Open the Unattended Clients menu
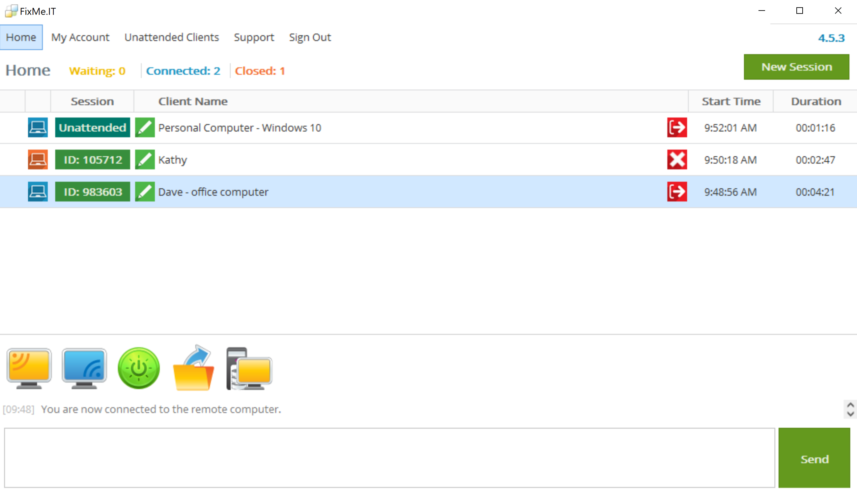The height and width of the screenshot is (504, 857). [x=171, y=38]
